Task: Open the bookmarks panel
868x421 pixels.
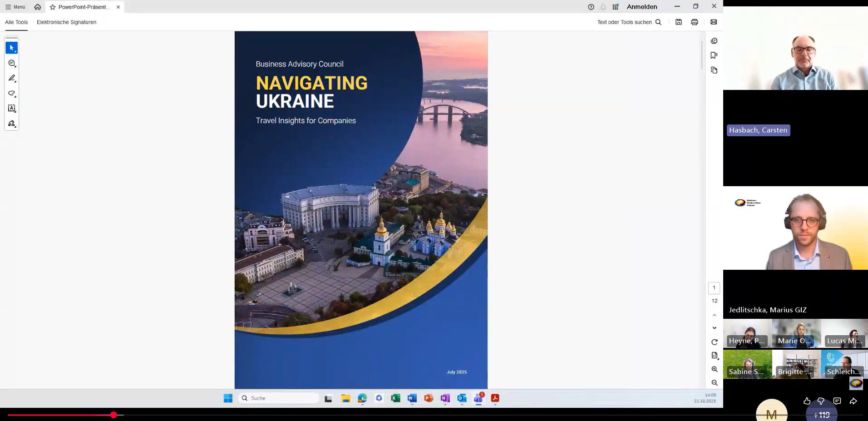Action: pyautogui.click(x=714, y=55)
